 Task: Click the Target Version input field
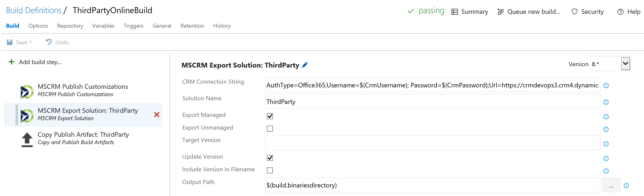pos(432,143)
